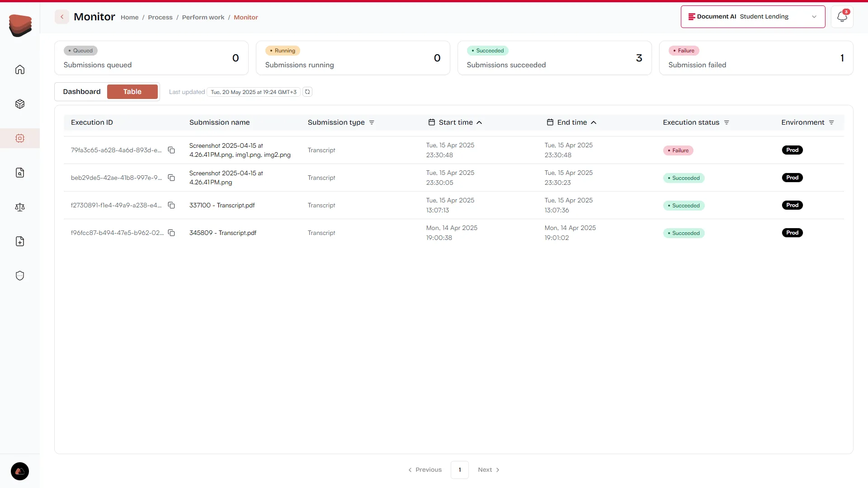
Task: Click the refresh icon beside last updated time
Action: [307, 92]
